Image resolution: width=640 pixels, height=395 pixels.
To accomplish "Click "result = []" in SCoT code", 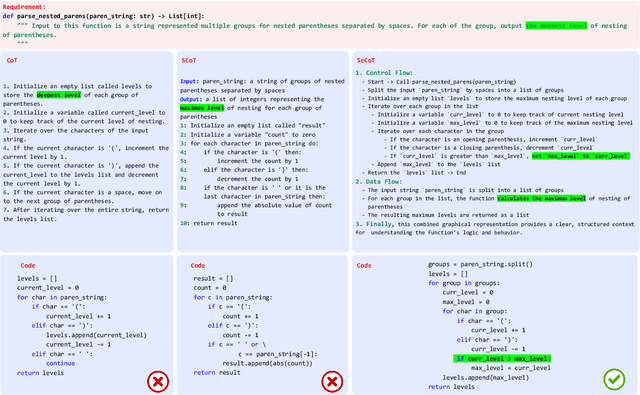I will [213, 278].
